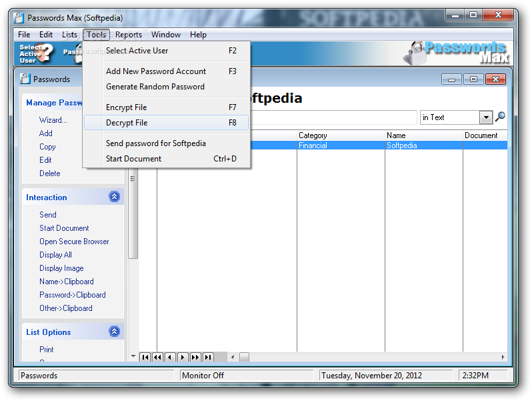
Task: Click the Display Image link
Action: [61, 268]
